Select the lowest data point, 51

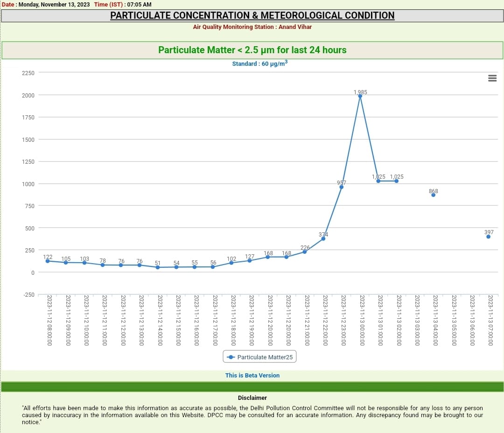(158, 267)
